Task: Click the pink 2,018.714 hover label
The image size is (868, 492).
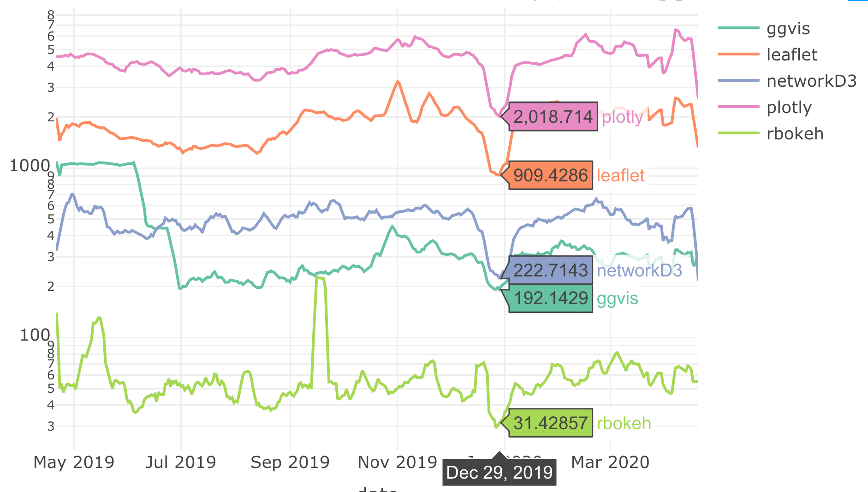Action: coord(553,117)
